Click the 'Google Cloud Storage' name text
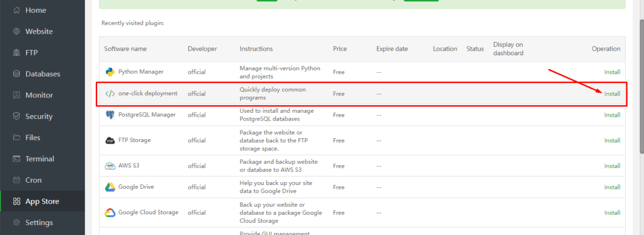644x235 pixels. 148,212
